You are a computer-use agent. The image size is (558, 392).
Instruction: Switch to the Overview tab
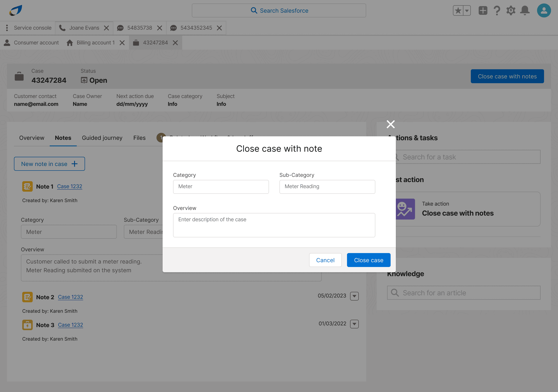[x=32, y=138]
